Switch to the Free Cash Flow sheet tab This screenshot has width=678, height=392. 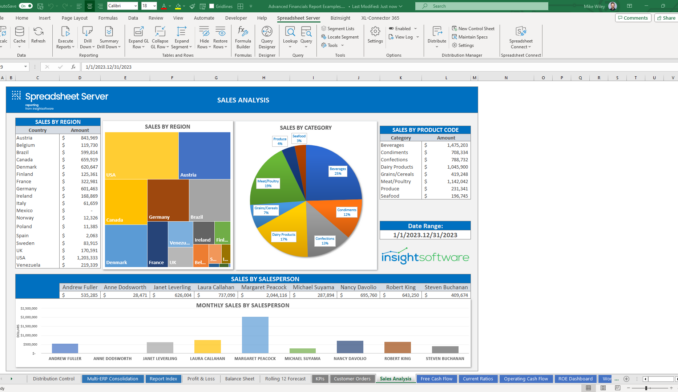436,379
